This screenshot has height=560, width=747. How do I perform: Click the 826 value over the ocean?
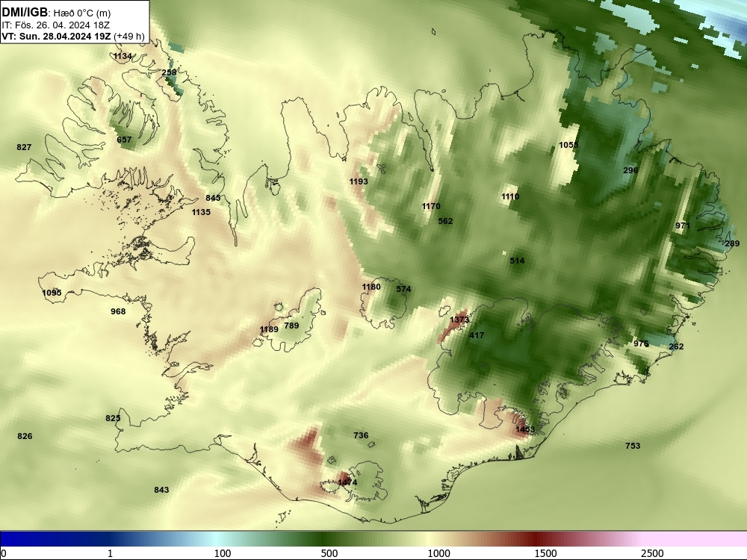point(25,436)
